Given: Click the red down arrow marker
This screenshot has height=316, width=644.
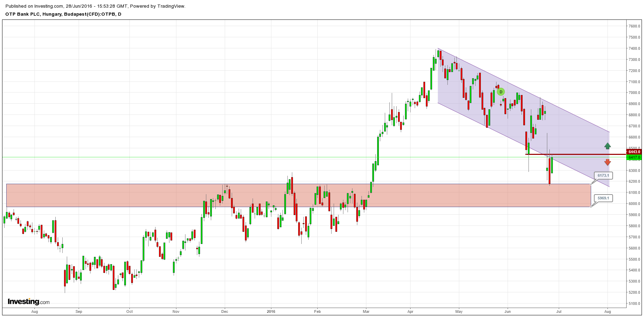Looking at the screenshot, I should (607, 162).
